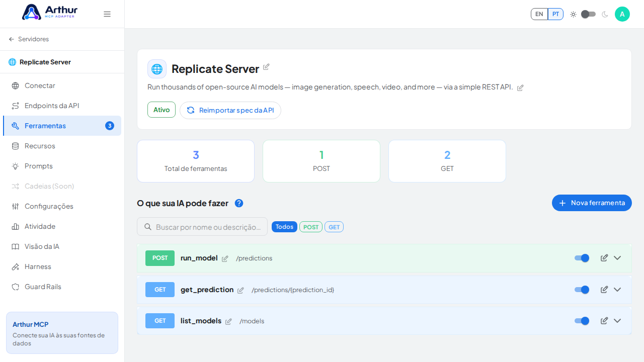This screenshot has width=644, height=362.
Task: Select Ferramentas in the sidebar
Action: (x=62, y=126)
